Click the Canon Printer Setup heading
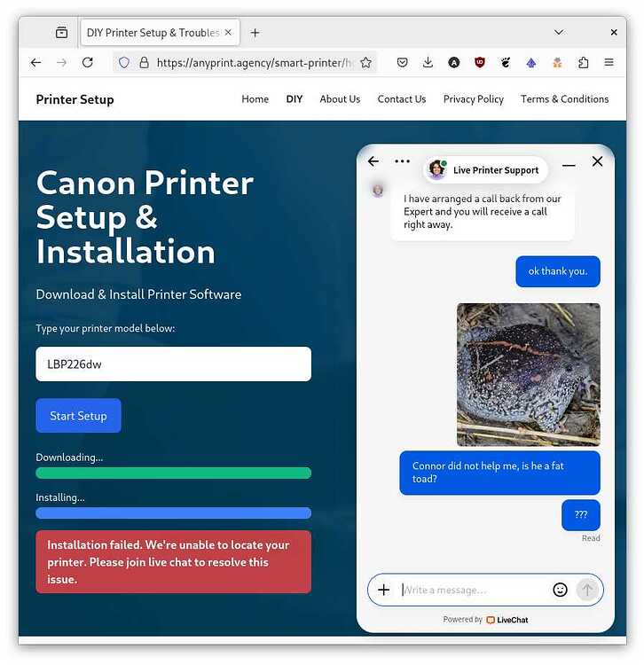Screen dimensions: 644x665 pos(145,217)
